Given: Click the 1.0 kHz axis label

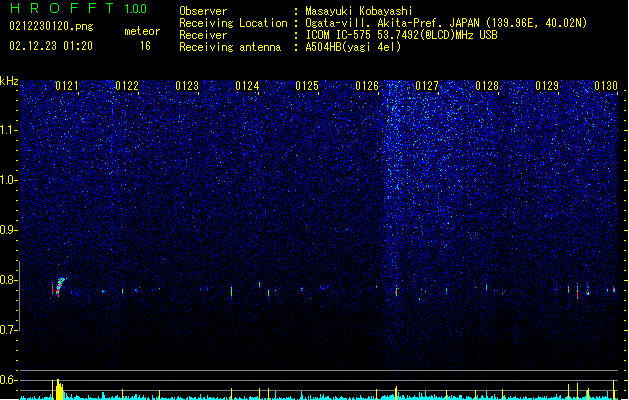Looking at the screenshot, I should point(9,180).
